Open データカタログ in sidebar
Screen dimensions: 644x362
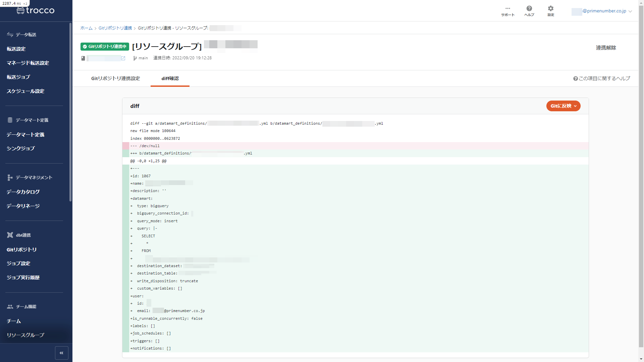23,192
